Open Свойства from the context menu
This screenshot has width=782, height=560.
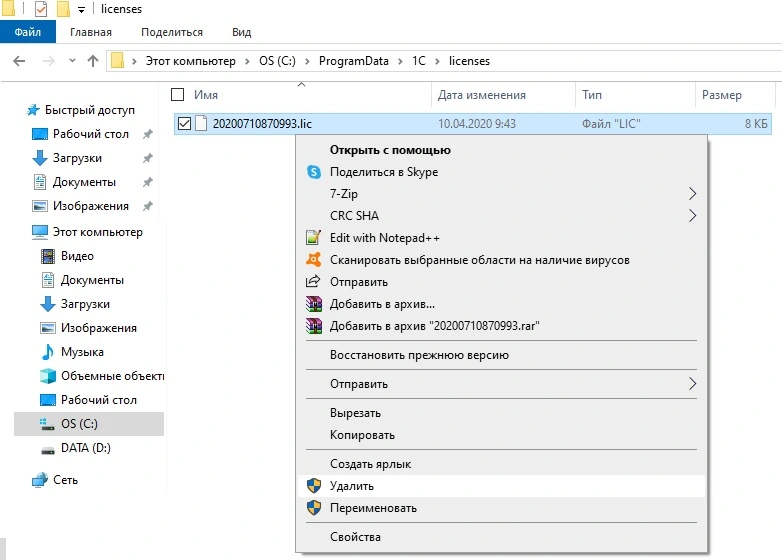[x=355, y=537]
